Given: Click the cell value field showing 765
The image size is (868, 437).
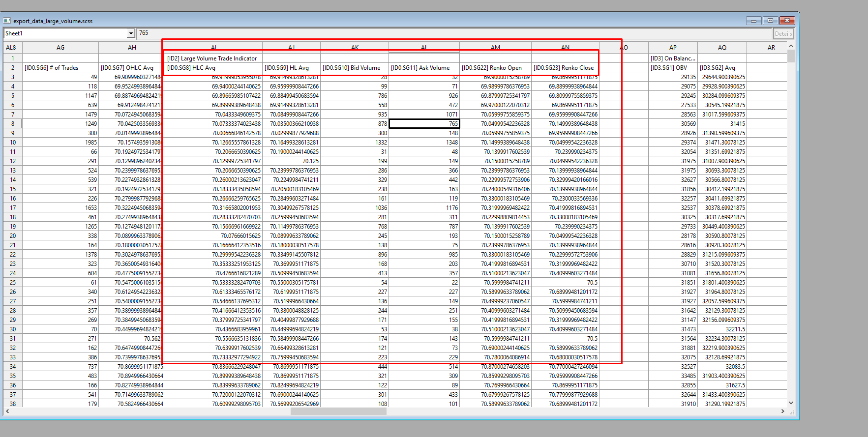Looking at the screenshot, I should pos(452,33).
